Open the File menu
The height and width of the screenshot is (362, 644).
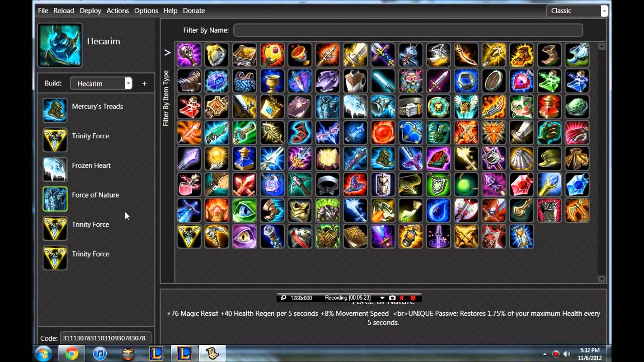coord(43,11)
